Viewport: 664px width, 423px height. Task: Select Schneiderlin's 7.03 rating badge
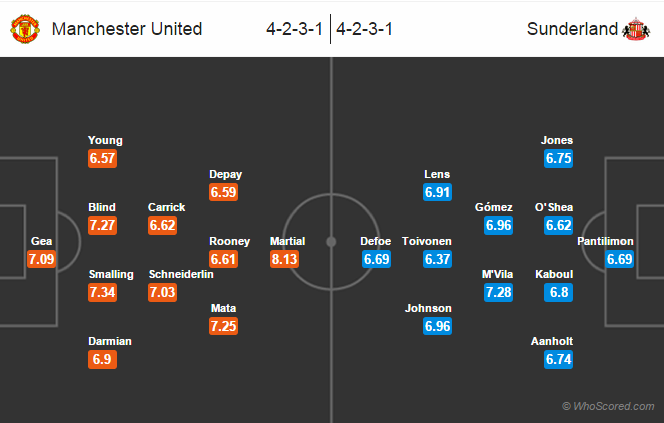pyautogui.click(x=163, y=292)
